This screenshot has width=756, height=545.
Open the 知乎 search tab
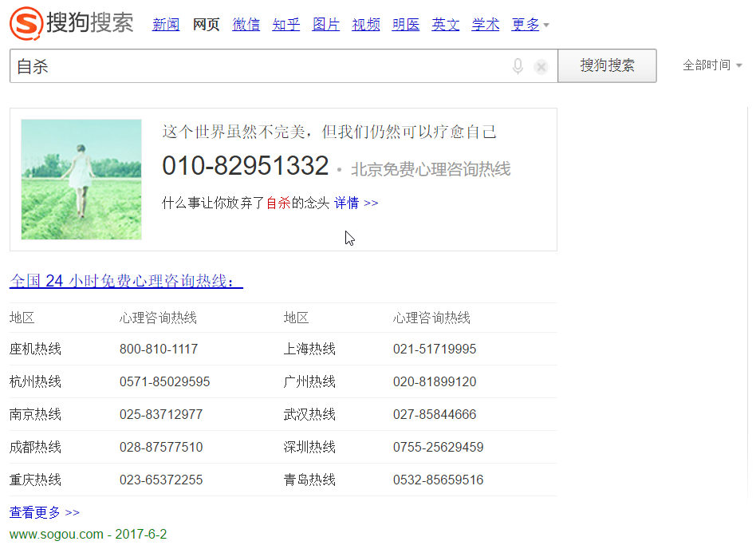(x=285, y=25)
